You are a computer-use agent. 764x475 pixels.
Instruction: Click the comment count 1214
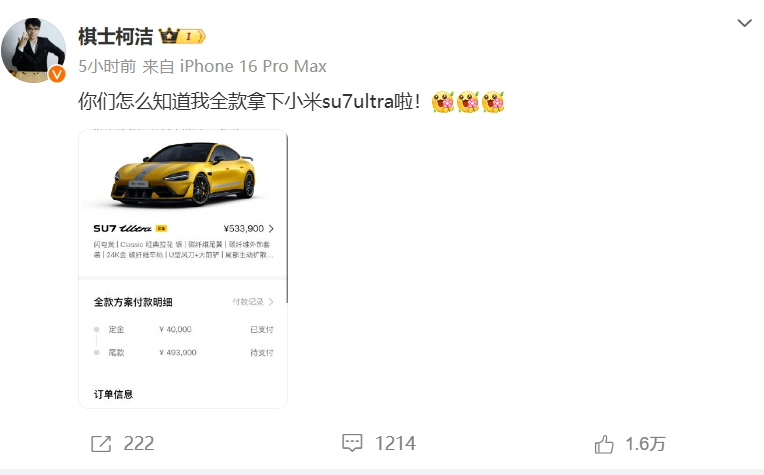[395, 443]
